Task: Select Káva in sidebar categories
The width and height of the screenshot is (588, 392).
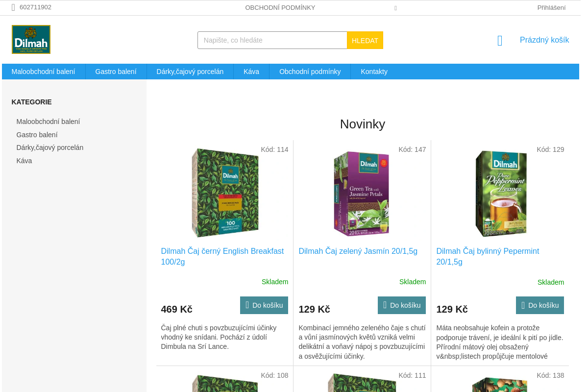Action: (24, 161)
